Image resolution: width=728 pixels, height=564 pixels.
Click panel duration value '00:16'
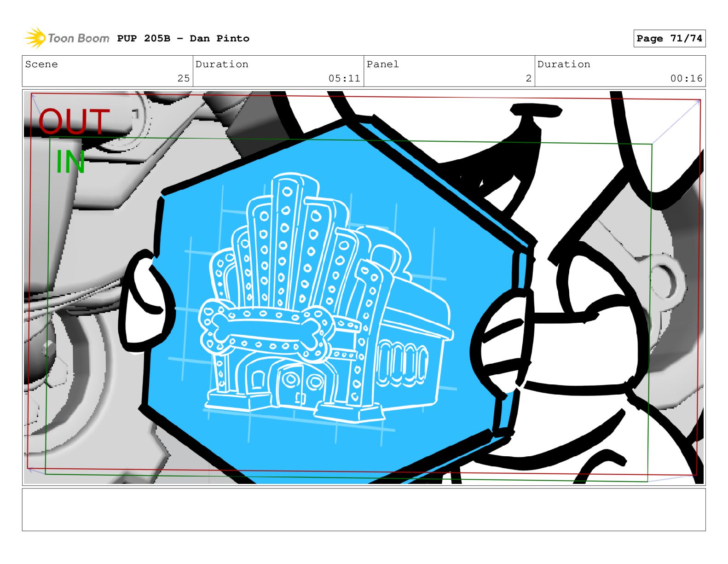pyautogui.click(x=686, y=79)
